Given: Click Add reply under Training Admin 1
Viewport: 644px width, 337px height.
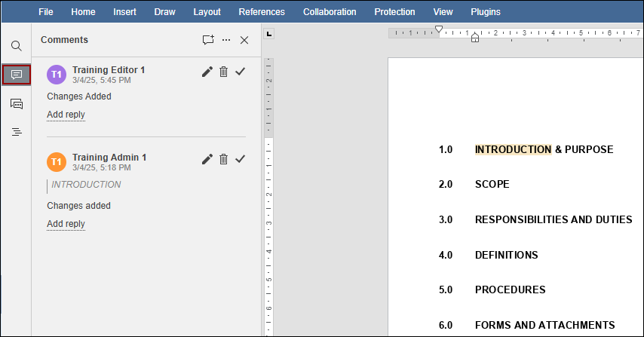Looking at the screenshot, I should (x=66, y=224).
